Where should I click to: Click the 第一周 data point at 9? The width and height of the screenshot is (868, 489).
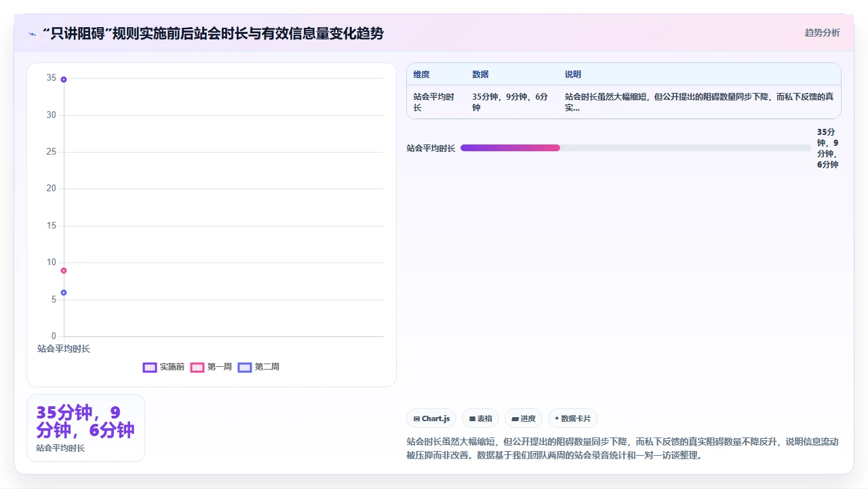64,271
